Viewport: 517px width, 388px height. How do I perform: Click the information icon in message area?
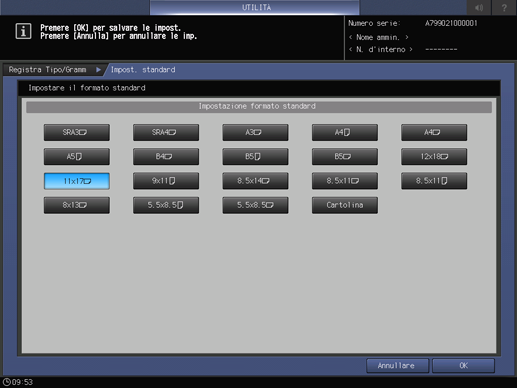23,31
